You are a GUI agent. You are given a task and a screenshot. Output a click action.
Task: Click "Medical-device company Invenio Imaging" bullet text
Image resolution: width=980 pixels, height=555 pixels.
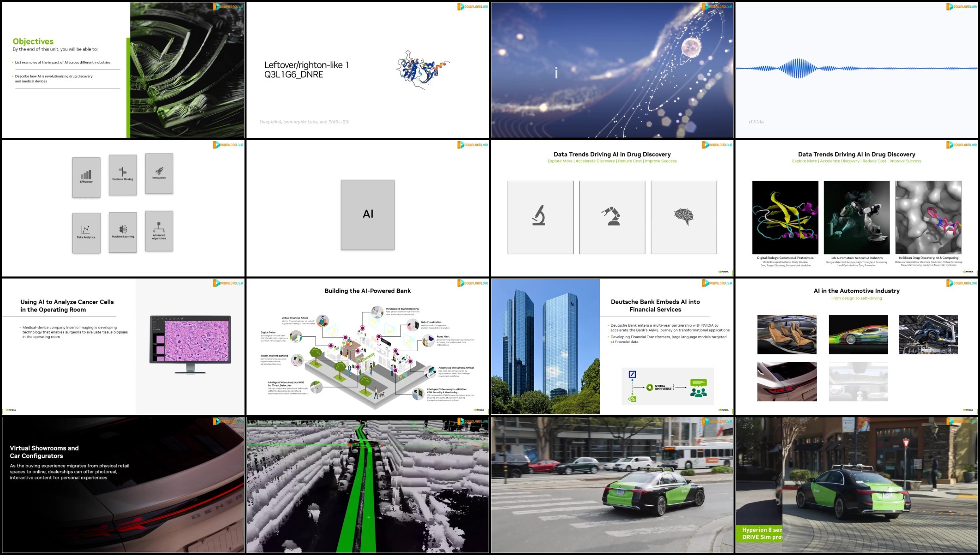coord(75,332)
